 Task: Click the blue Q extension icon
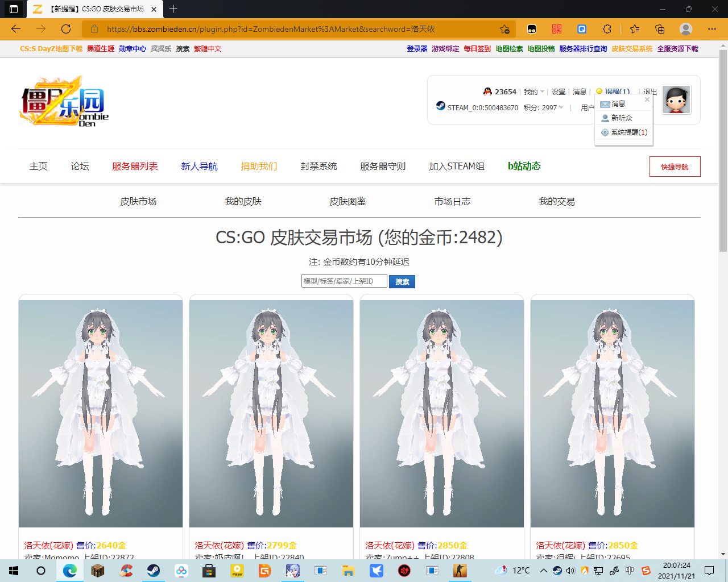(582, 29)
